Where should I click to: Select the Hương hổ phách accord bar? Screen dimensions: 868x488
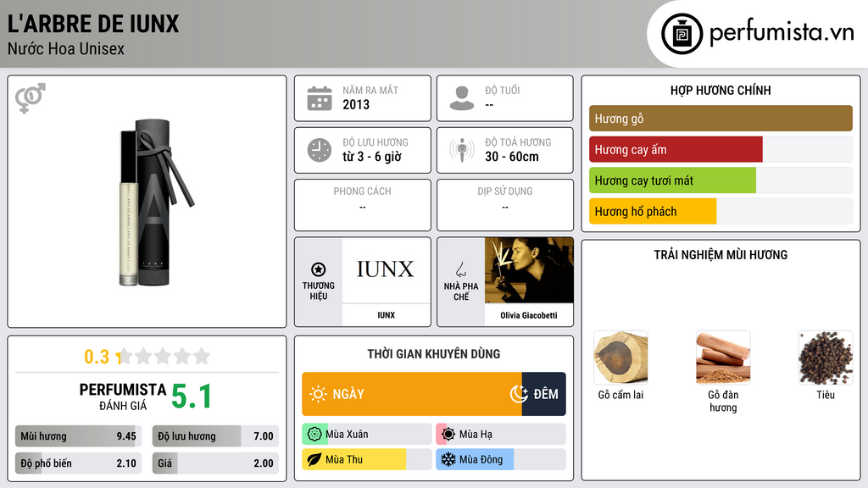(x=721, y=211)
